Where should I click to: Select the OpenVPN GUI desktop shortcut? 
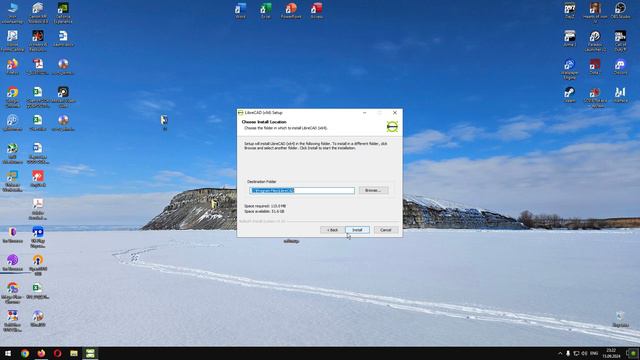[38, 265]
